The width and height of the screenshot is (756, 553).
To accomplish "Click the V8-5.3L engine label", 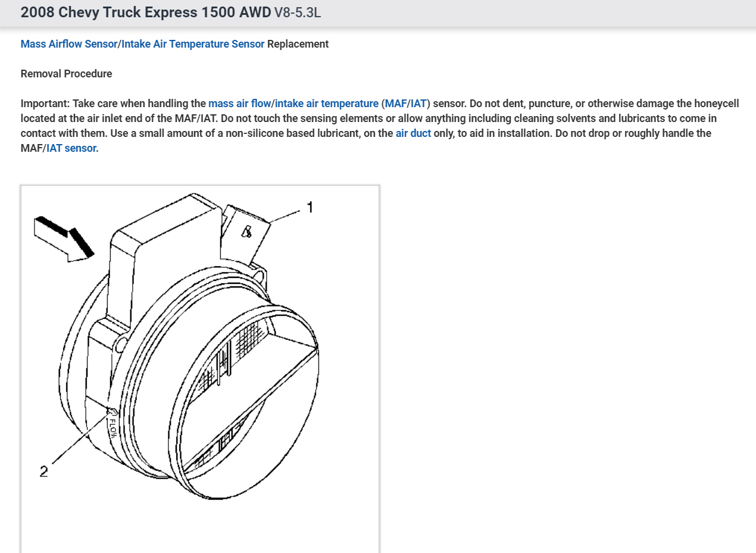I will click(x=297, y=13).
